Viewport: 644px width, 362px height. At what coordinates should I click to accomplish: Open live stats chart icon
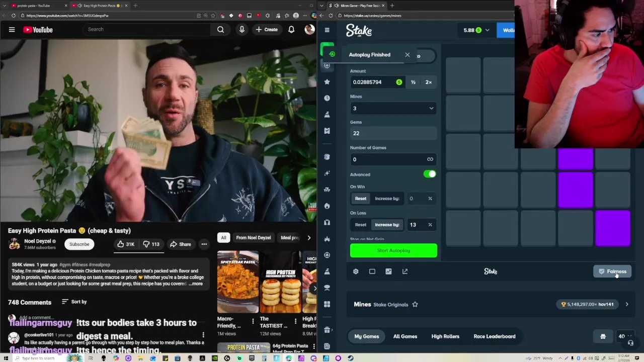point(388,271)
